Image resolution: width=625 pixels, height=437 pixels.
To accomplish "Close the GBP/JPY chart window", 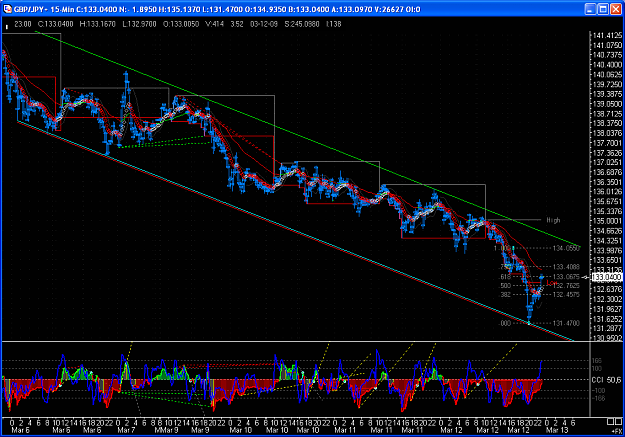I will point(616,9).
